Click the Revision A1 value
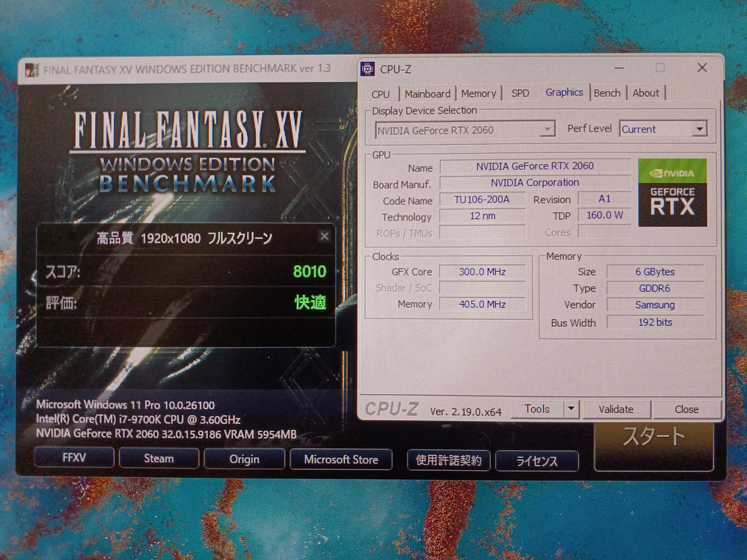This screenshot has height=560, width=747. [604, 199]
